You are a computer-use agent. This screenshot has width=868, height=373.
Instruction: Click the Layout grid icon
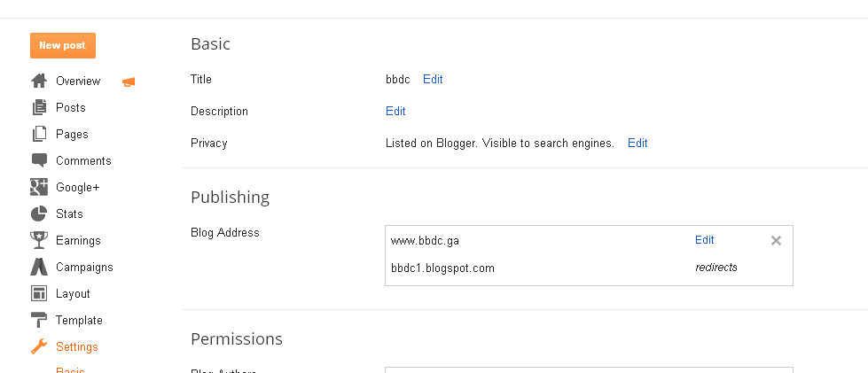[x=39, y=293]
